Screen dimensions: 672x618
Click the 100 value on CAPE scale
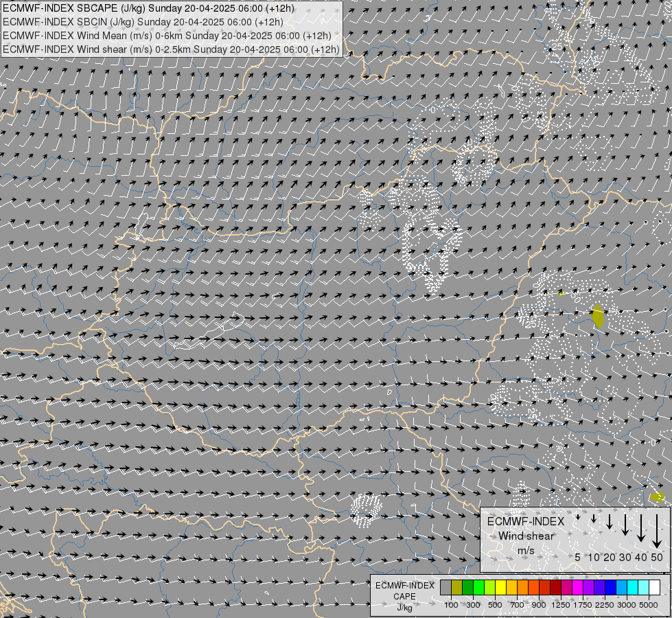(x=451, y=605)
